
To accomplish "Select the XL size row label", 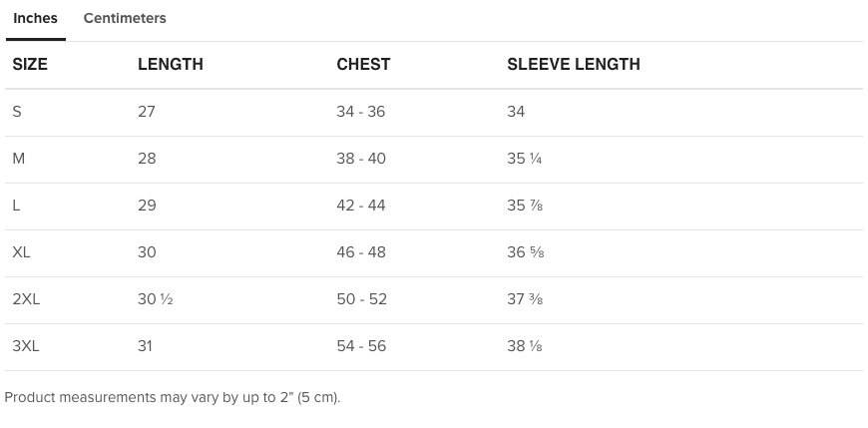I will [x=21, y=252].
